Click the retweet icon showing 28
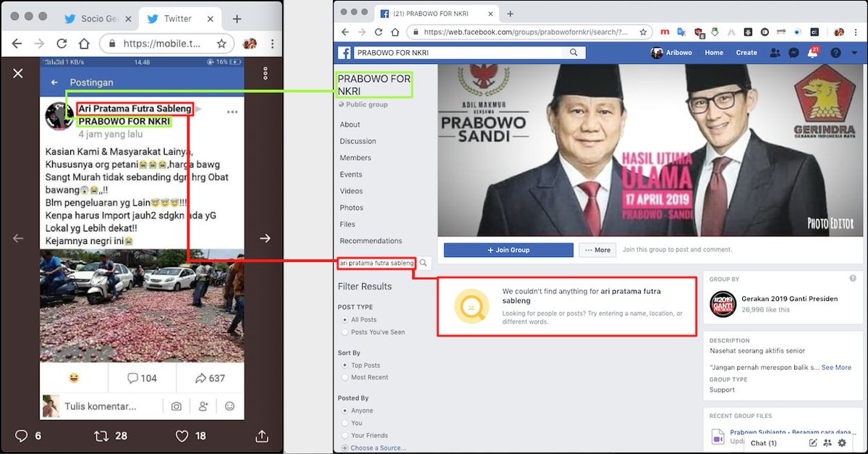The height and width of the screenshot is (454, 868). pos(101,436)
